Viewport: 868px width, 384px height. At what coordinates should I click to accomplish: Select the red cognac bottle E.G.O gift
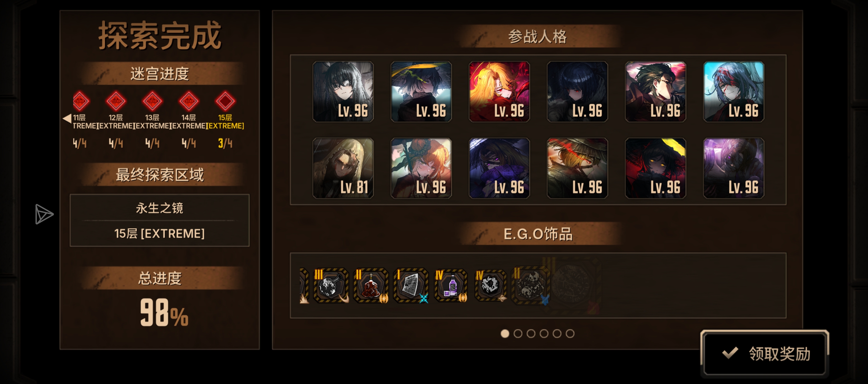point(371,285)
